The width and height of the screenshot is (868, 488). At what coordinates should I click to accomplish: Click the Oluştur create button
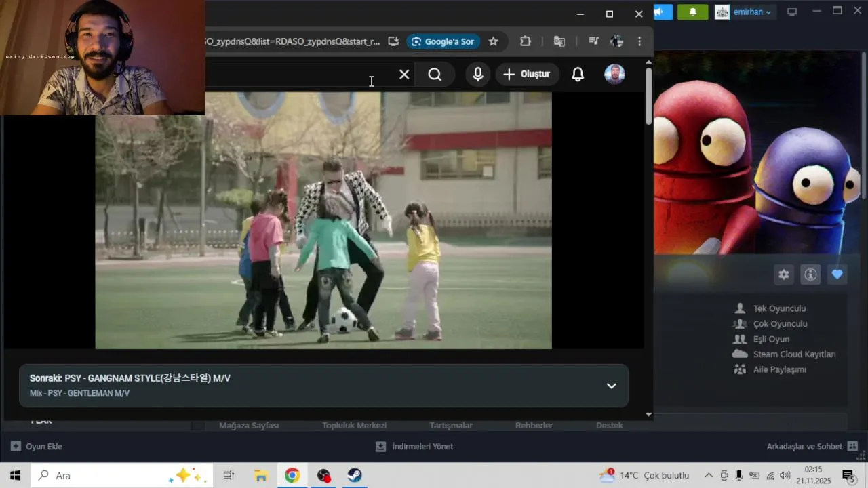pyautogui.click(x=527, y=75)
